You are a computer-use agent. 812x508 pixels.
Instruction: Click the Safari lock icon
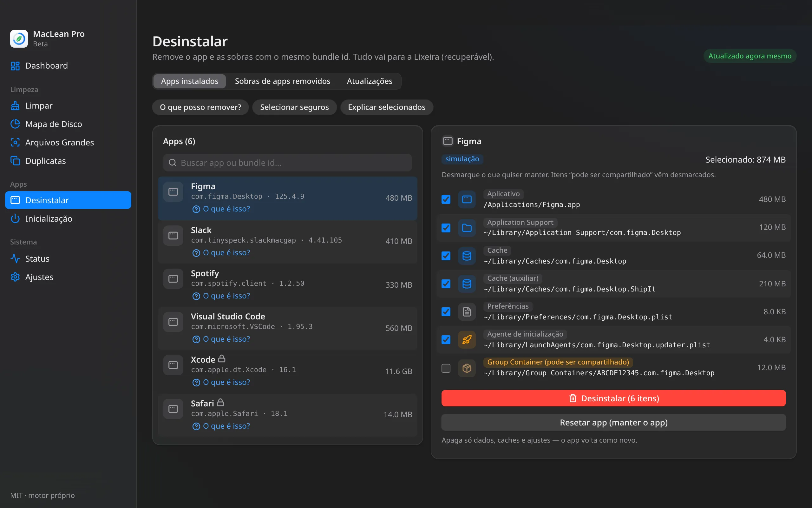coord(220,403)
